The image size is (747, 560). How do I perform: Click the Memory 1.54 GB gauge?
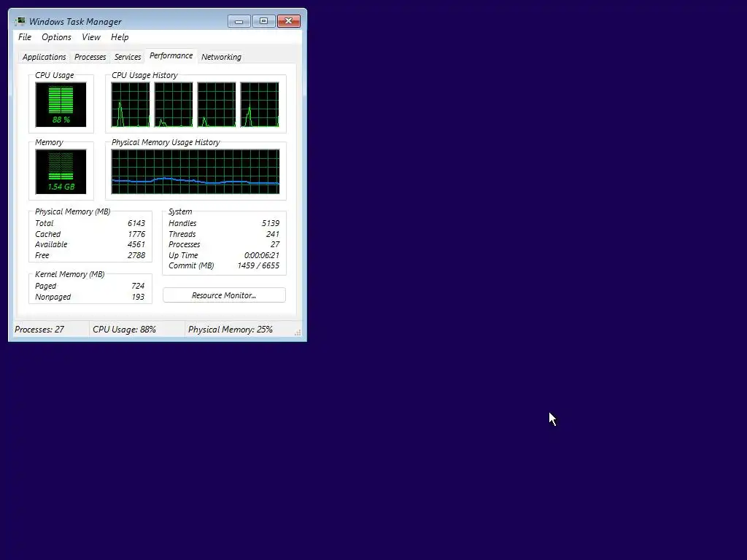tap(61, 172)
